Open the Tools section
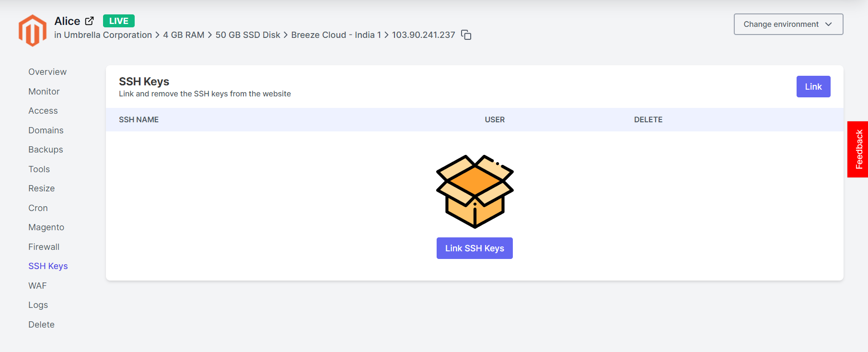Image resolution: width=868 pixels, height=352 pixels. 39,169
